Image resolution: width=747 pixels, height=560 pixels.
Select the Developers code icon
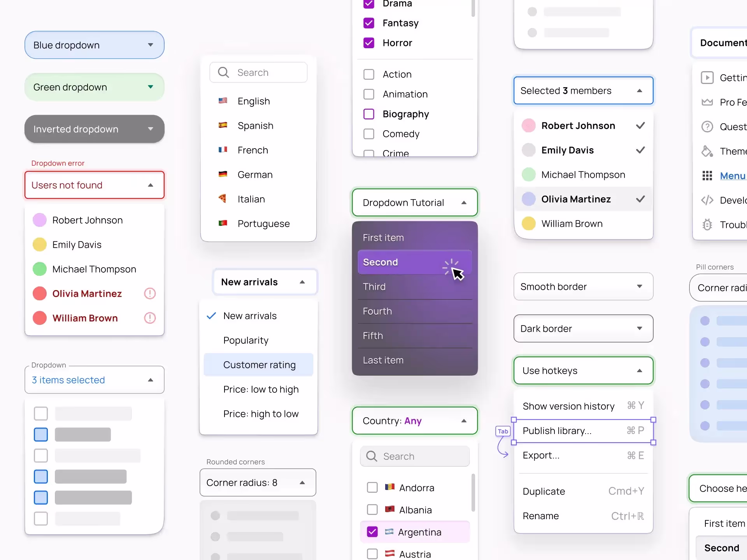[x=707, y=200]
